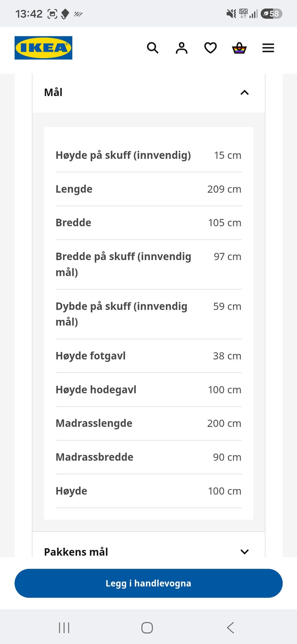Select the Lengde 209 cm row
297x644 pixels.
click(x=148, y=189)
